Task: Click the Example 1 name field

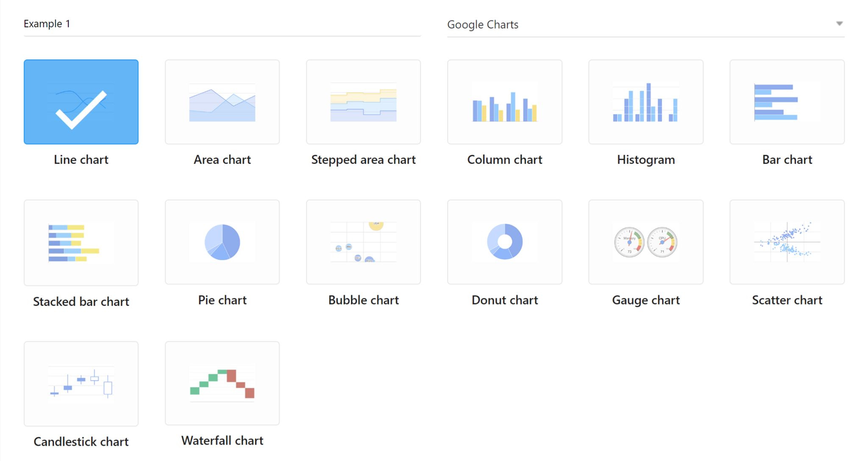Action: [222, 24]
